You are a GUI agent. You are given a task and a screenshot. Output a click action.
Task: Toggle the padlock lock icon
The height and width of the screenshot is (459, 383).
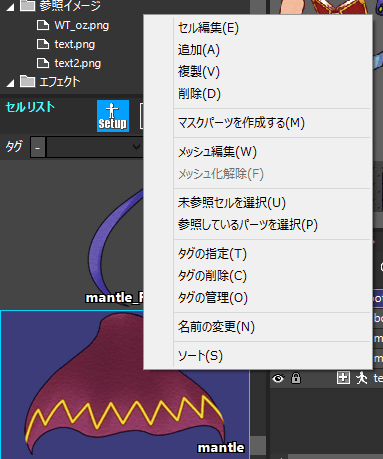[x=296, y=378]
